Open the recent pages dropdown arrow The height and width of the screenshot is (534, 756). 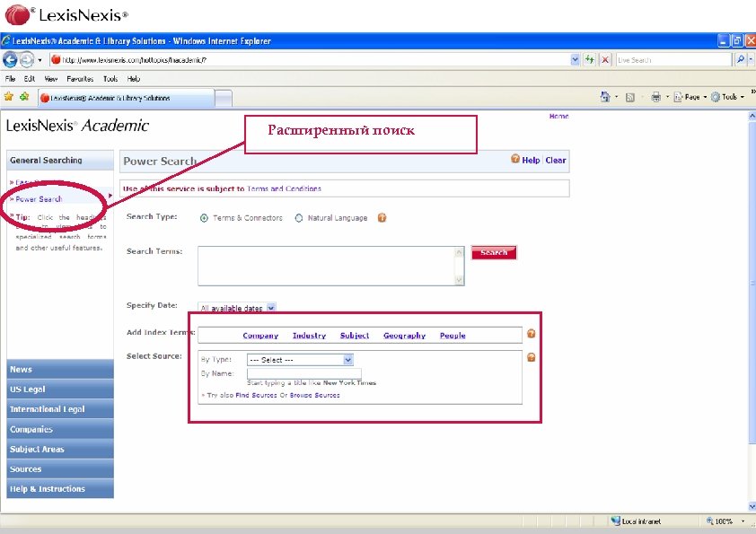point(40,60)
